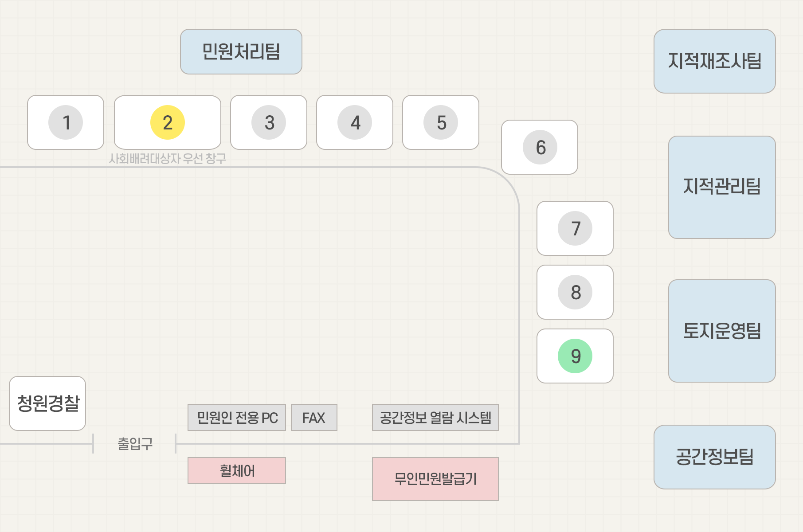Viewport: 803px width, 532px height.
Task: Select counter window number 7
Action: (575, 228)
